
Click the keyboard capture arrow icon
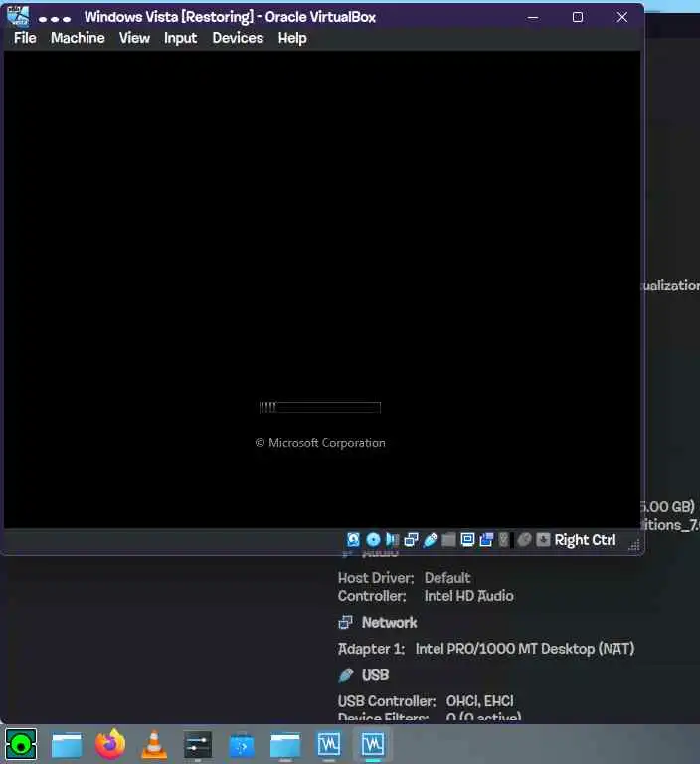pyautogui.click(x=543, y=540)
